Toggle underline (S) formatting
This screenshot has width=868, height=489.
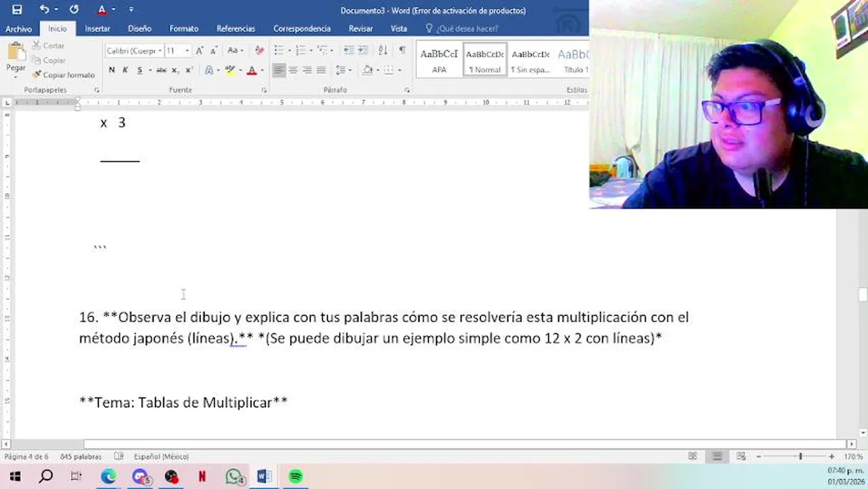tap(140, 70)
